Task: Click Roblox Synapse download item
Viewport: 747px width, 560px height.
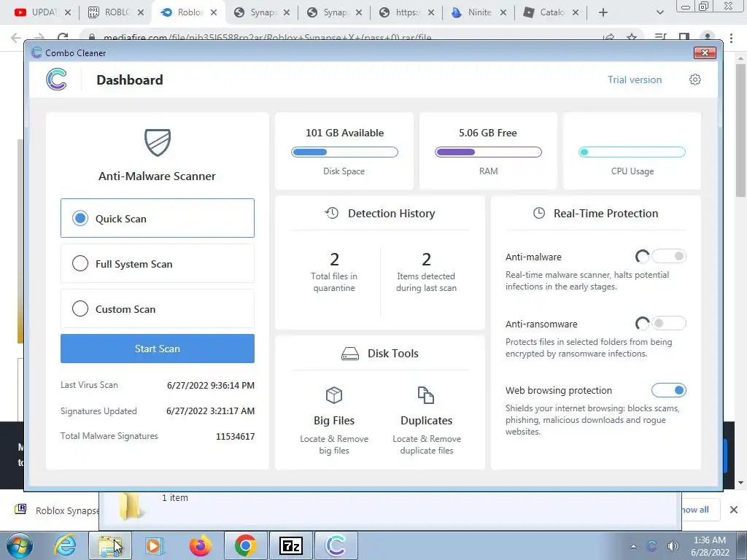Action: coord(56,510)
